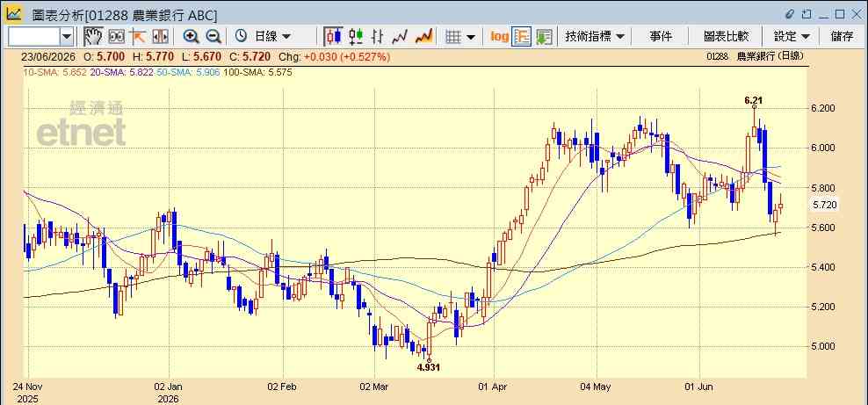Click the 6.21 high price marker

[x=754, y=100]
